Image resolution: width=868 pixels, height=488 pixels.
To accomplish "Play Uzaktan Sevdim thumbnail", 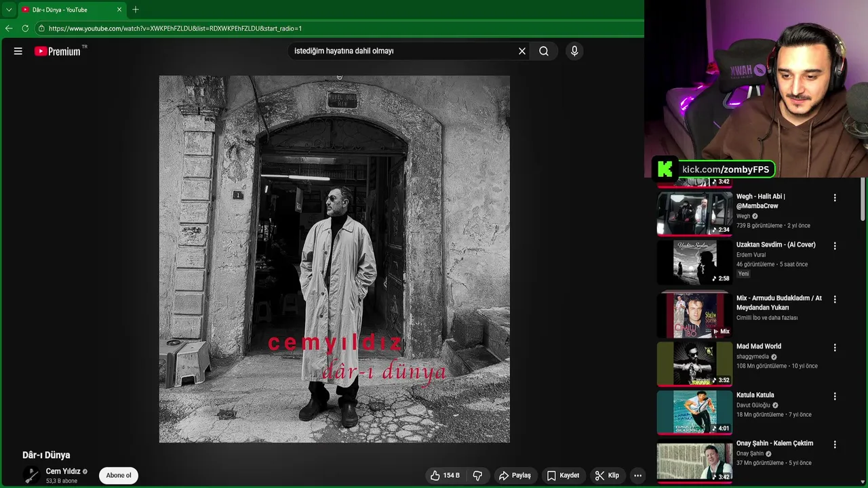I will click(x=695, y=262).
